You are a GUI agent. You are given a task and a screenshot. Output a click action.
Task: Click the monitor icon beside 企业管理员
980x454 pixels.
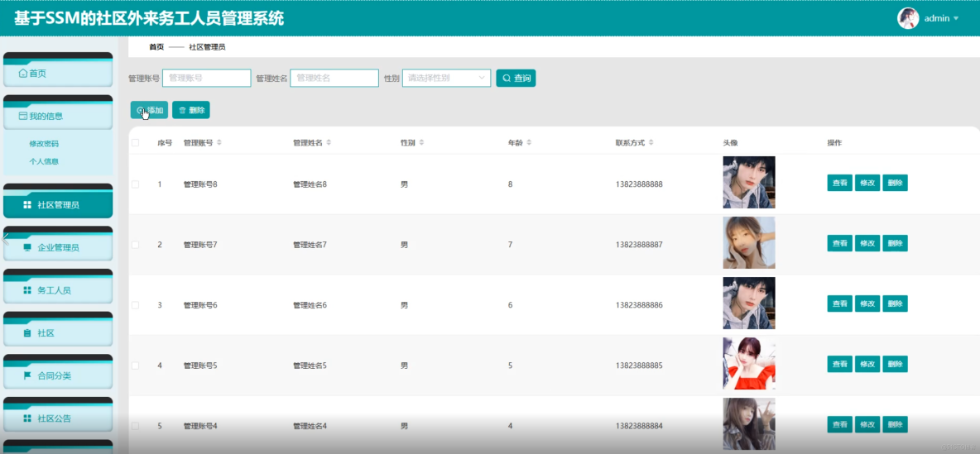point(26,247)
